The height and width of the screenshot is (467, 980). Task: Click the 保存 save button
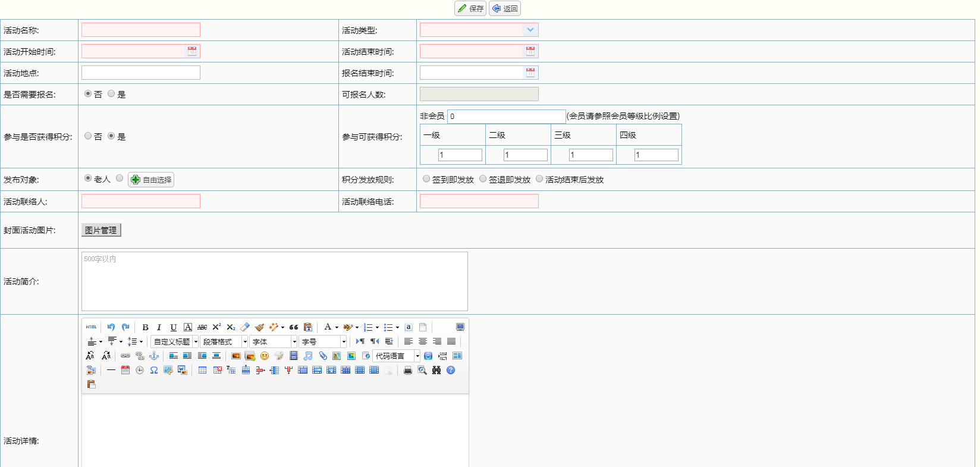pos(470,8)
